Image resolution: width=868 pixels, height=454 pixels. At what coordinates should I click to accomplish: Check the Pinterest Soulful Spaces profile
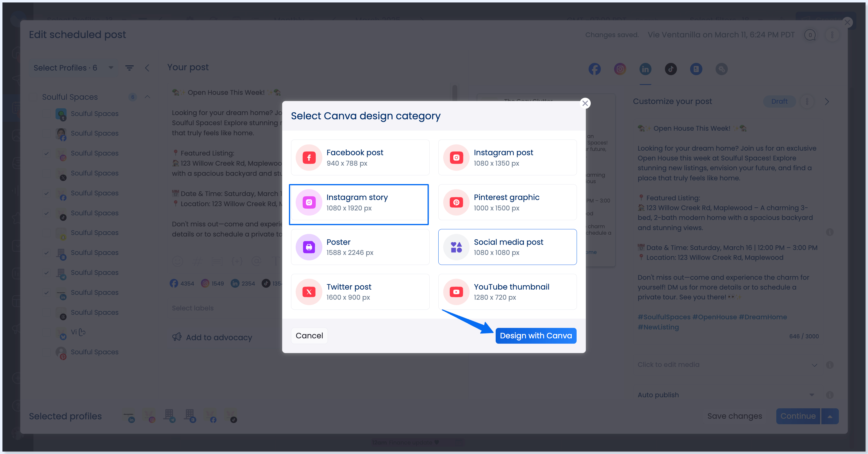coord(47,352)
